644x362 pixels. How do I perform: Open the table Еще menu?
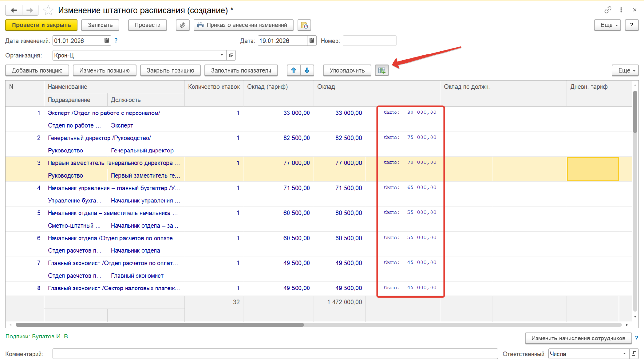click(x=625, y=70)
